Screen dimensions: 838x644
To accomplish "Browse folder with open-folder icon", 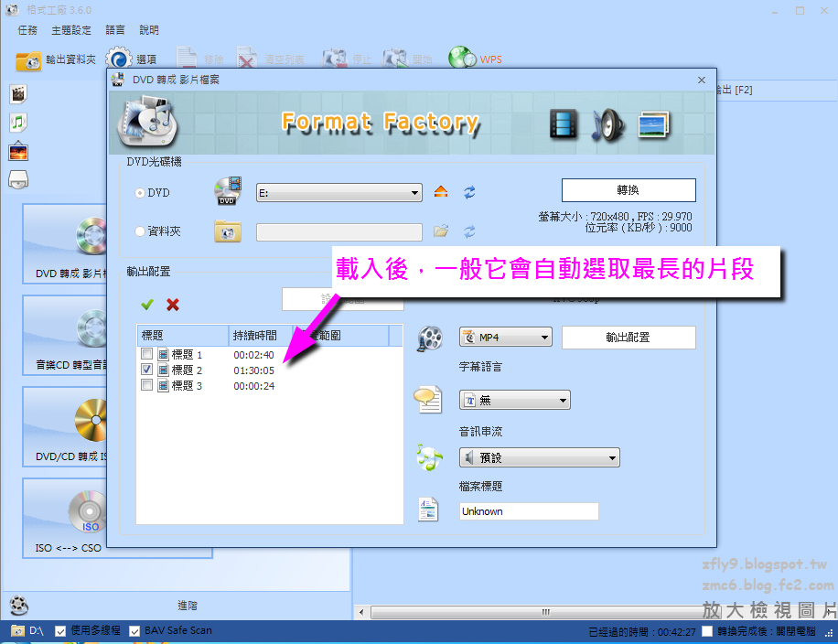I will (x=441, y=231).
